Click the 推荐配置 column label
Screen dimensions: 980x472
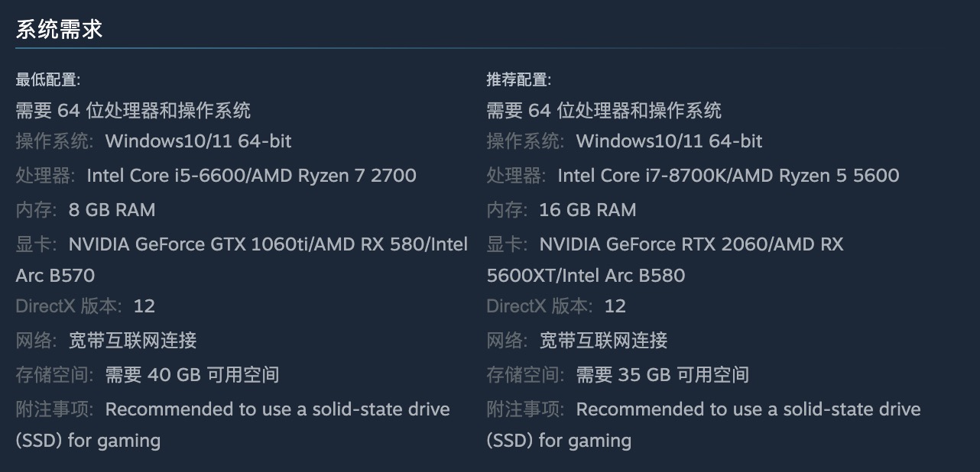(x=518, y=79)
